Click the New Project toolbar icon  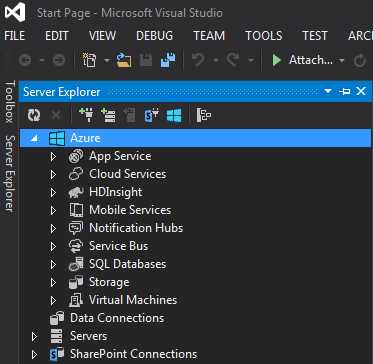90,60
